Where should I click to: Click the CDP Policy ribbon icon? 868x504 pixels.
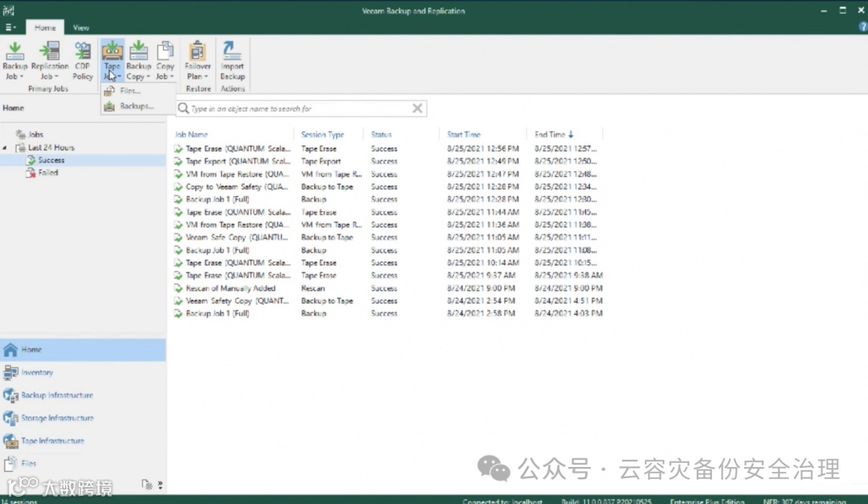point(83,60)
